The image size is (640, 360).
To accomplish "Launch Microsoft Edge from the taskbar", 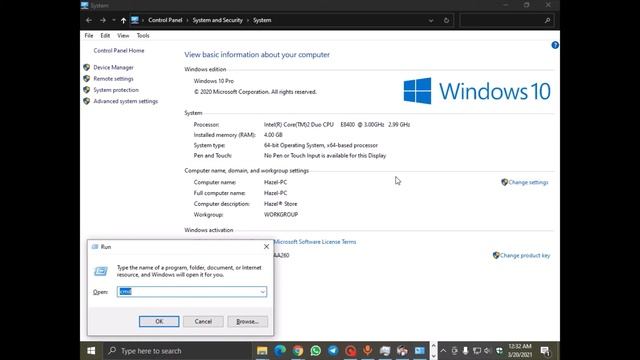I will pos(280,351).
